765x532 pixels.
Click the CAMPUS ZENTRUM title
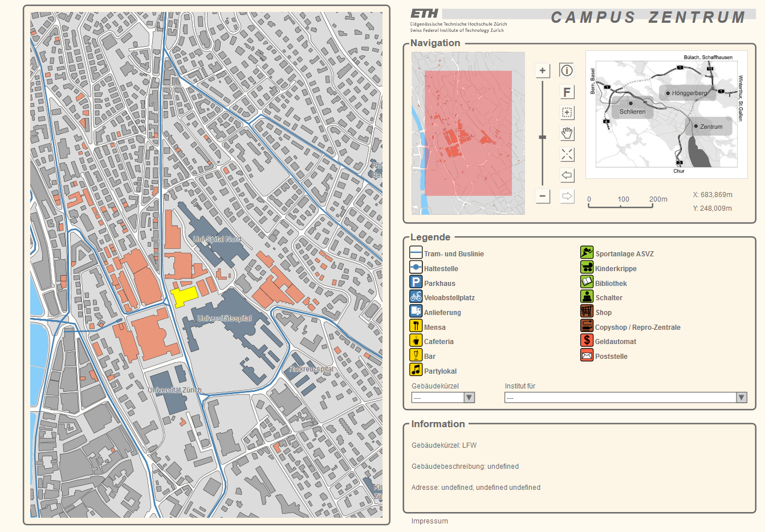click(x=648, y=17)
